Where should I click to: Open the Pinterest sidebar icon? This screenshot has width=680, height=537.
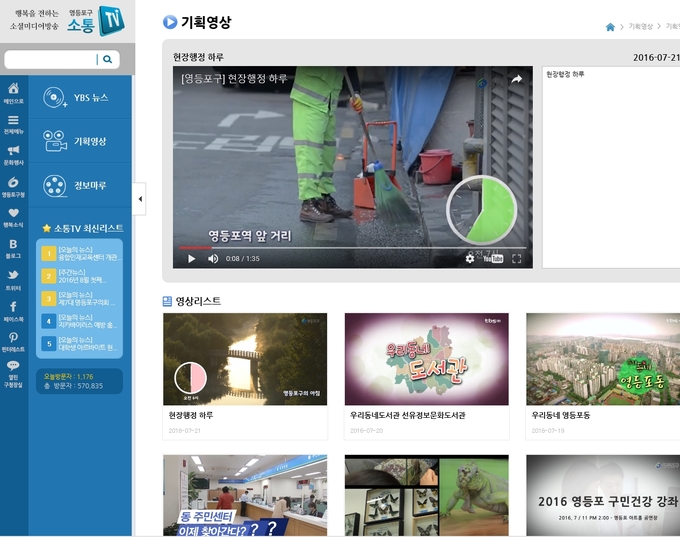(13, 339)
